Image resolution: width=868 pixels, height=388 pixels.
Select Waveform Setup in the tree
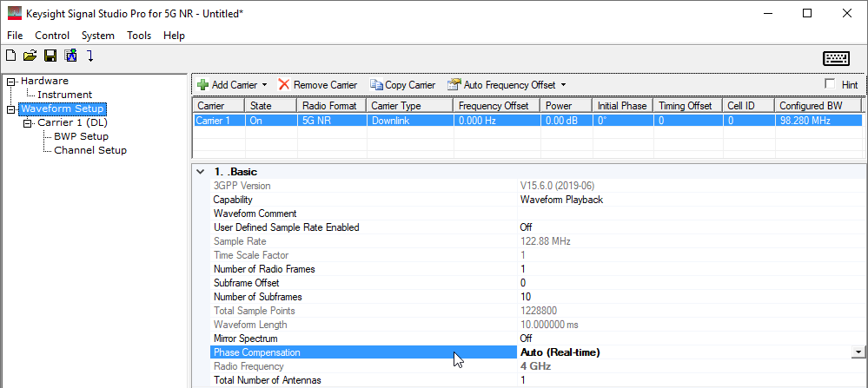(x=62, y=109)
